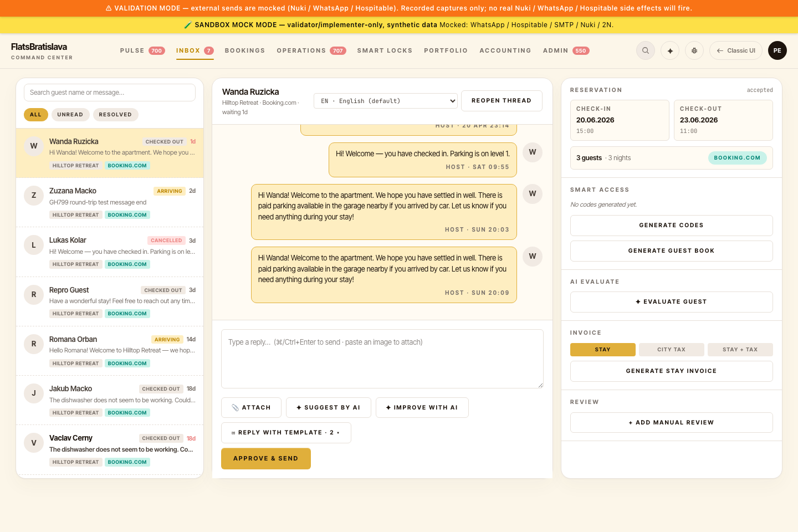Open the Smart Locks tab

pos(385,50)
